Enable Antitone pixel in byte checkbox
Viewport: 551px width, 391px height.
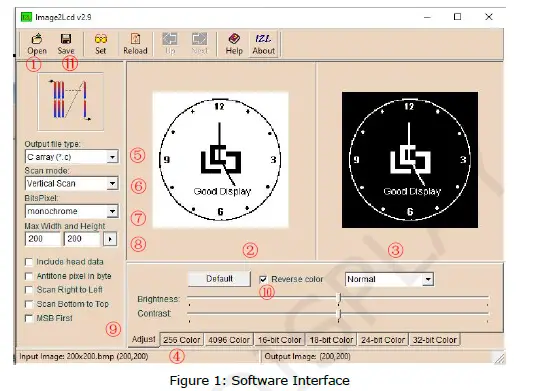coord(29,276)
